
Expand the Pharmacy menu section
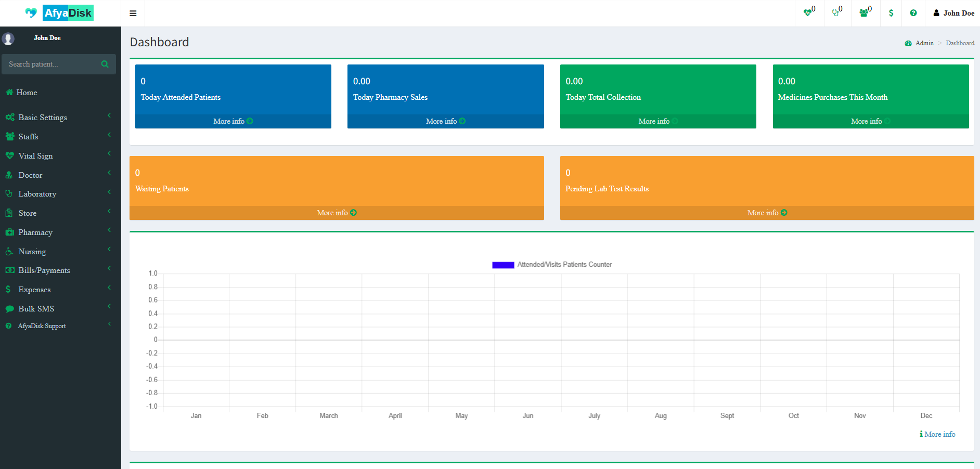pos(35,232)
